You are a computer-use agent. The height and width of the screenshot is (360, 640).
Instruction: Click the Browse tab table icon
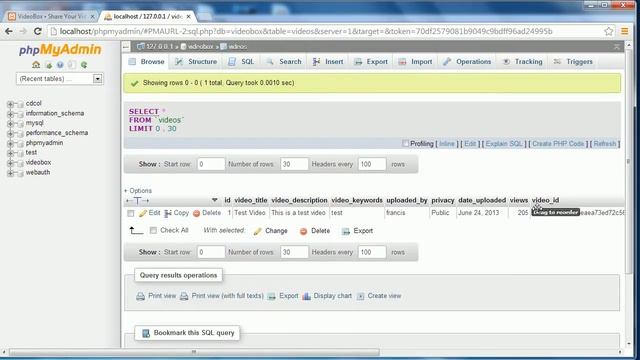coord(132,62)
